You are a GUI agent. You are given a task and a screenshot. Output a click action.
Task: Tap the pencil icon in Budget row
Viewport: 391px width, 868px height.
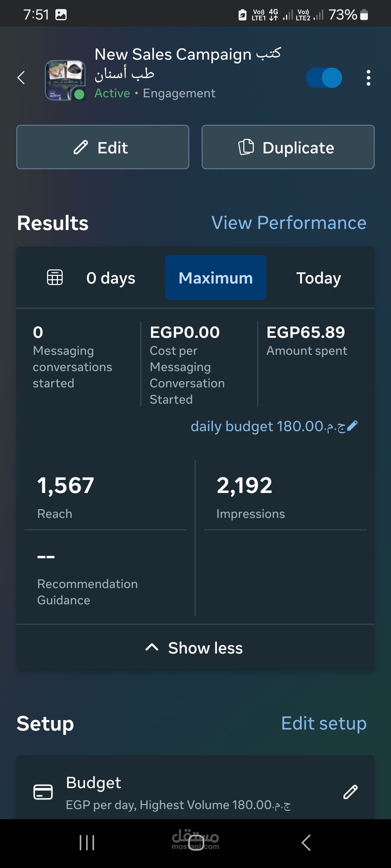click(350, 792)
